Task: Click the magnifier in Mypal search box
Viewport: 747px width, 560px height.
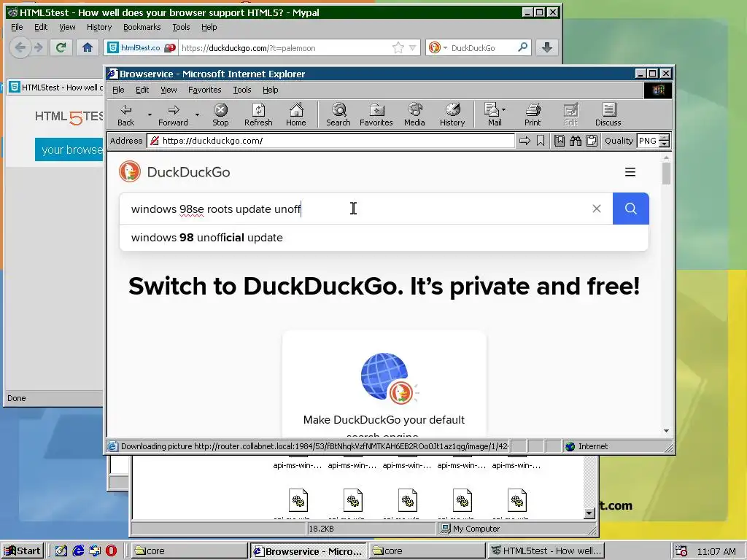Action: 522,47
